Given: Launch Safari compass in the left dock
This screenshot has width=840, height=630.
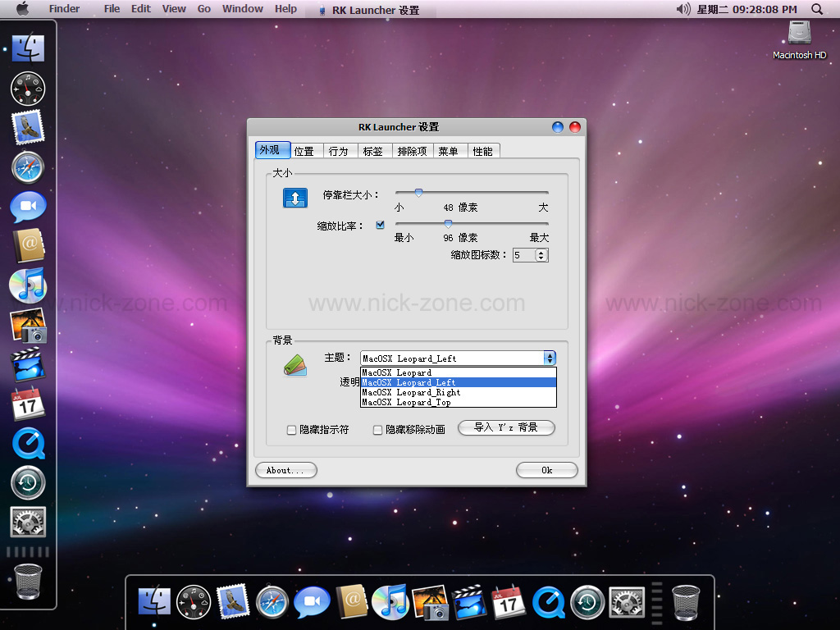Looking at the screenshot, I should click(x=28, y=167).
